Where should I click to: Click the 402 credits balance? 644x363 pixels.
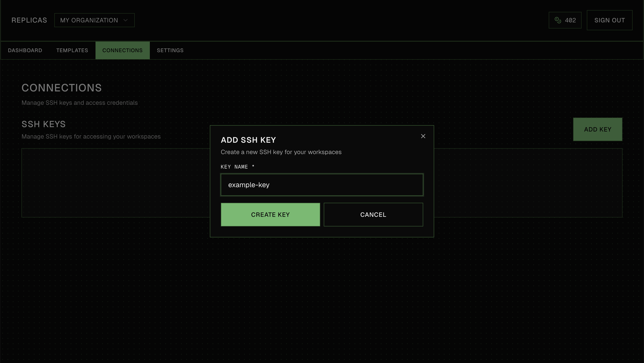pyautogui.click(x=570, y=20)
